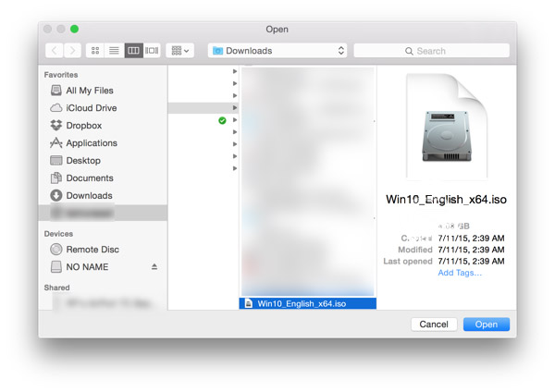Viewport: 555px width, 392px height.
Task: Switch to list view in toolbar
Action: [114, 51]
